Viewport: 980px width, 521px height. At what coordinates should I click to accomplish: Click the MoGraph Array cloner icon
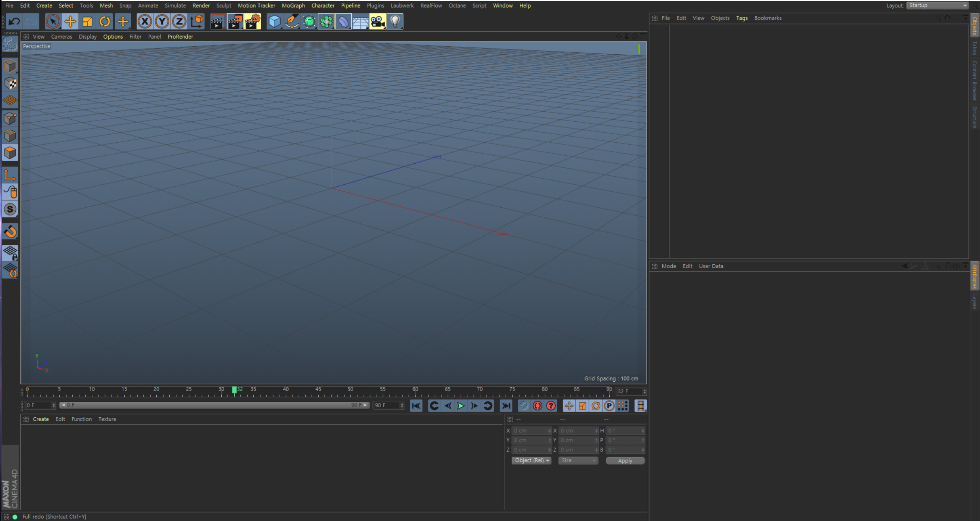(326, 21)
